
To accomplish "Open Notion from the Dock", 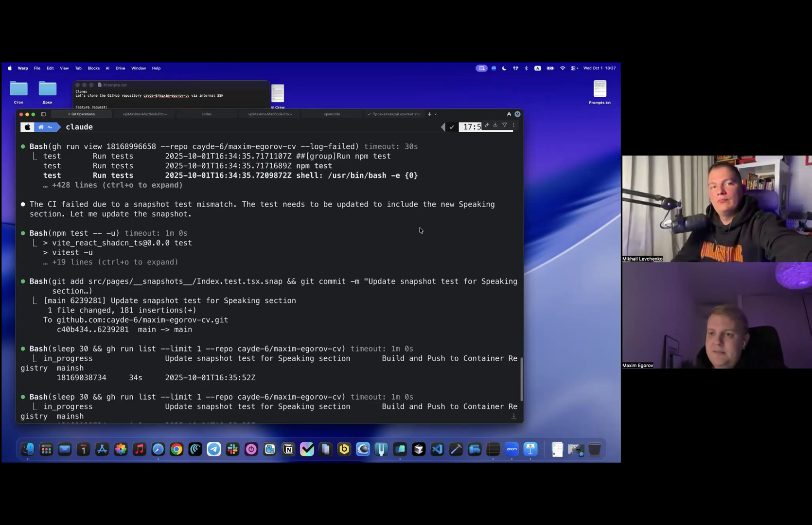I will tap(288, 449).
